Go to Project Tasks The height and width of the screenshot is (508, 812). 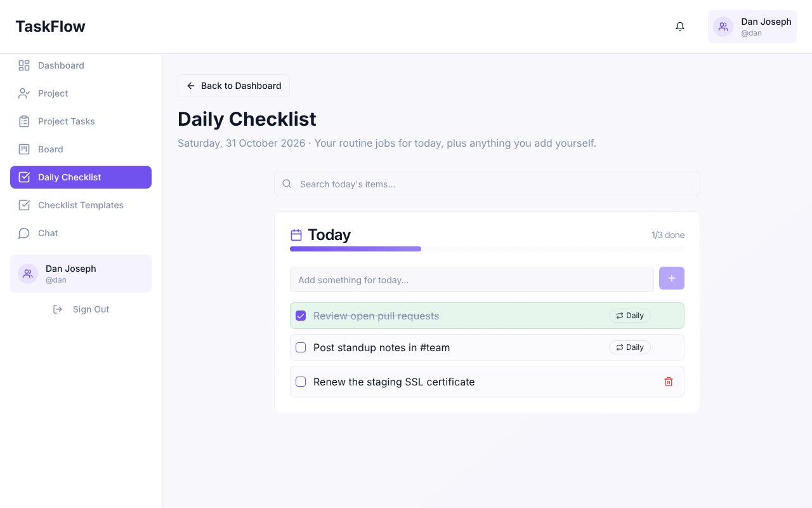pos(81,121)
